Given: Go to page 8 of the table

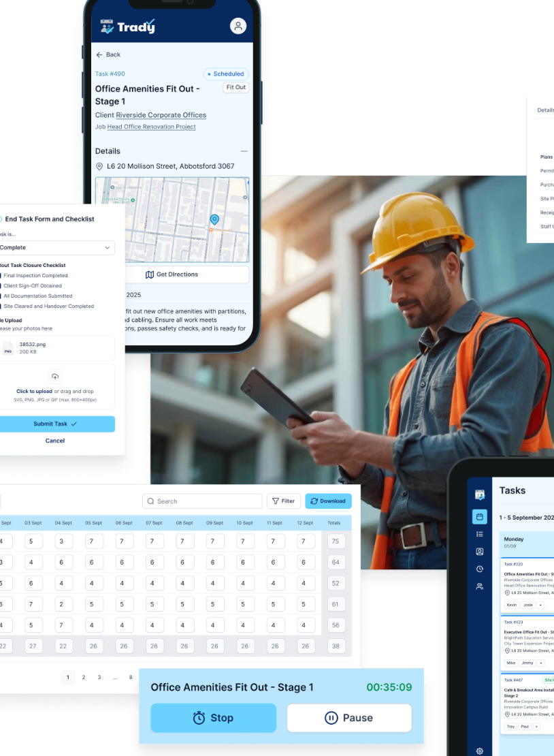Looking at the screenshot, I should pyautogui.click(x=131, y=678).
